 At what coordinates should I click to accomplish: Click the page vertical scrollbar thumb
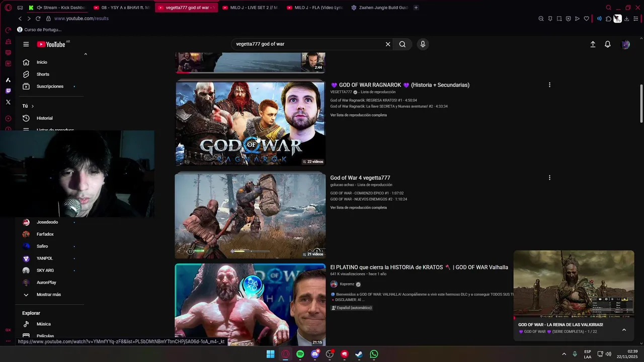click(x=641, y=103)
